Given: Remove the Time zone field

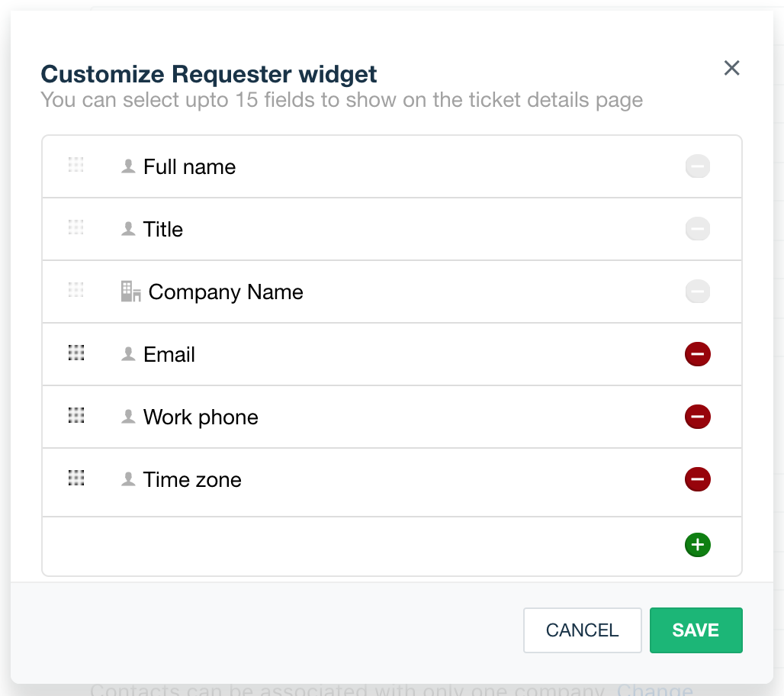Looking at the screenshot, I should (x=697, y=479).
